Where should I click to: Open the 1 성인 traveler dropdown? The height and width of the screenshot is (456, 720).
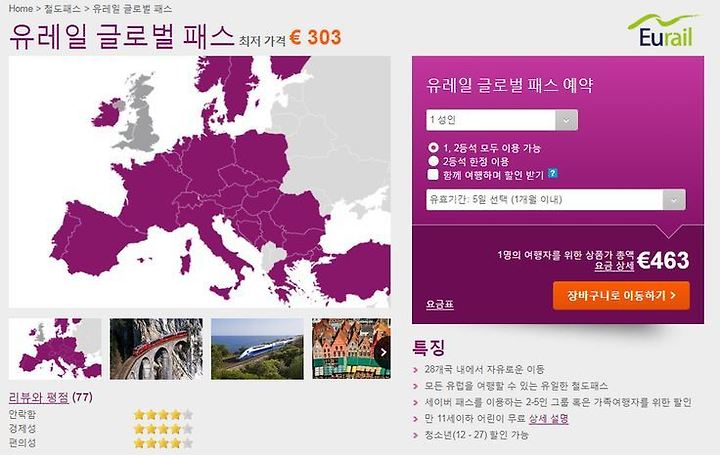(x=502, y=120)
